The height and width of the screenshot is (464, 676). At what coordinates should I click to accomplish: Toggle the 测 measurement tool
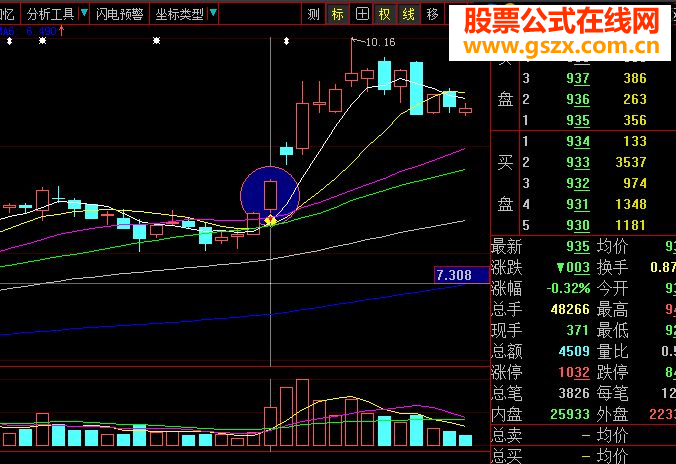313,14
